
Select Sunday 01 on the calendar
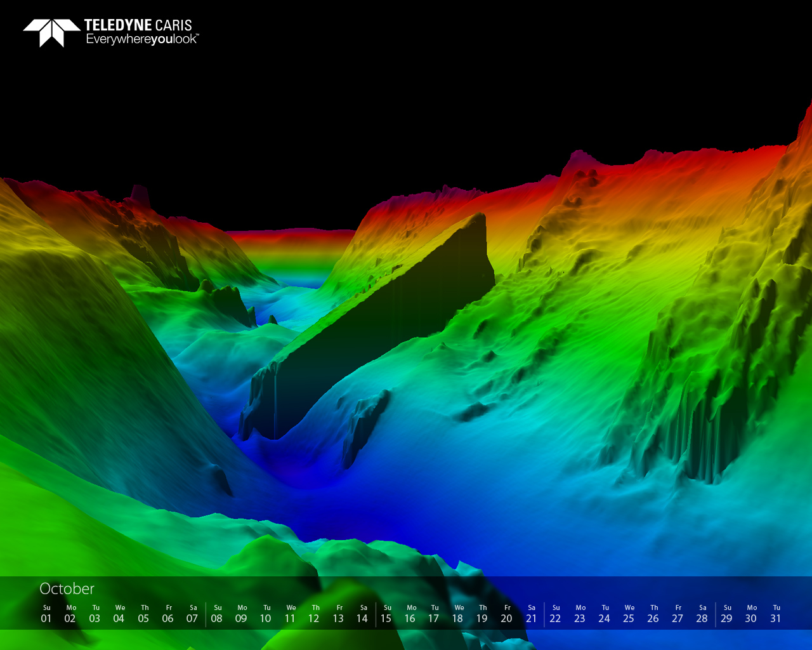46,614
